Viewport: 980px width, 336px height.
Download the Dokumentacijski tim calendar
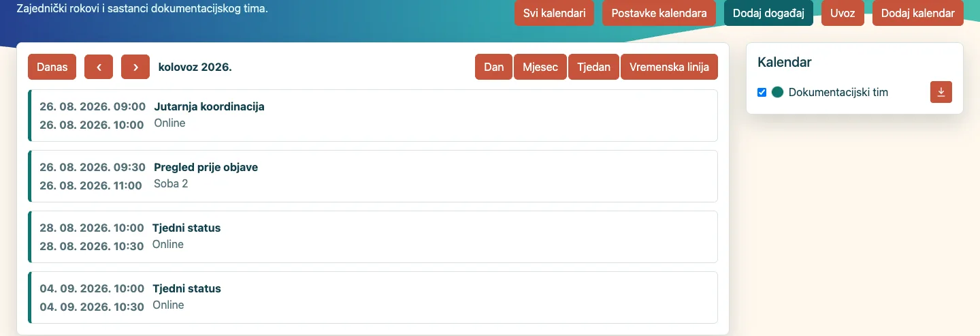[941, 92]
